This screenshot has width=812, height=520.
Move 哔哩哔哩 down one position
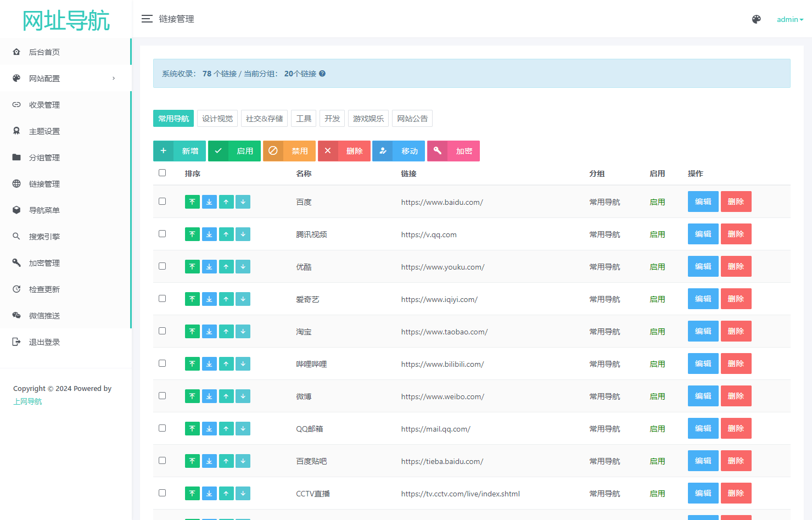tap(243, 364)
